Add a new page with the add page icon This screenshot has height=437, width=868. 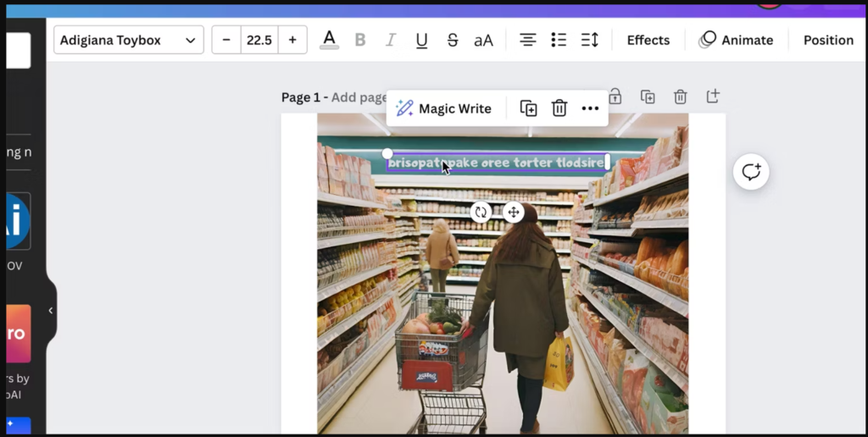click(x=713, y=97)
